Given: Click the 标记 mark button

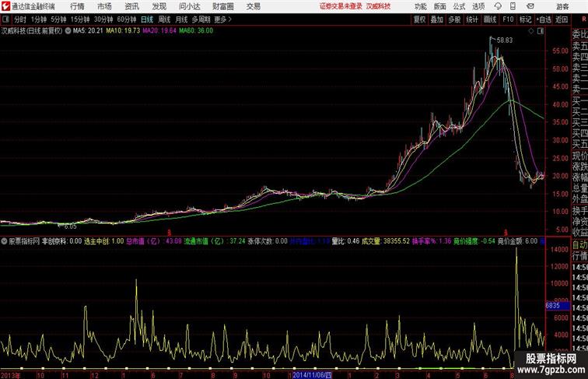Looking at the screenshot, I should click(x=525, y=19).
